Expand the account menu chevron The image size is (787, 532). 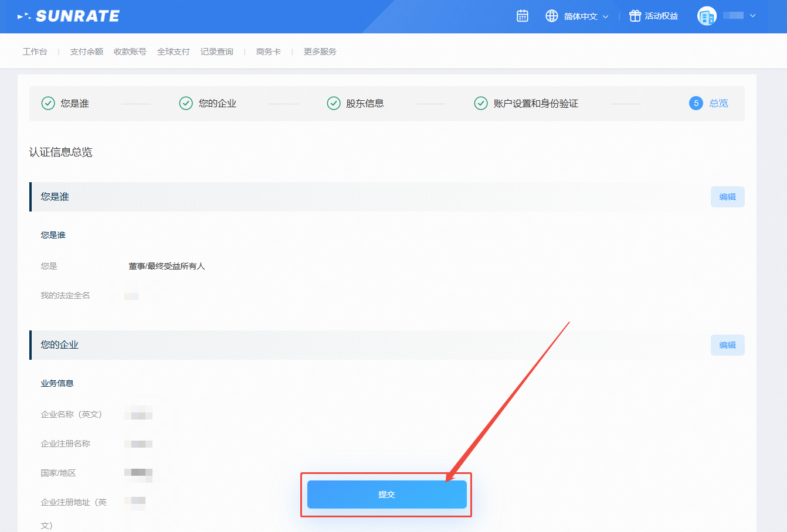click(x=753, y=16)
